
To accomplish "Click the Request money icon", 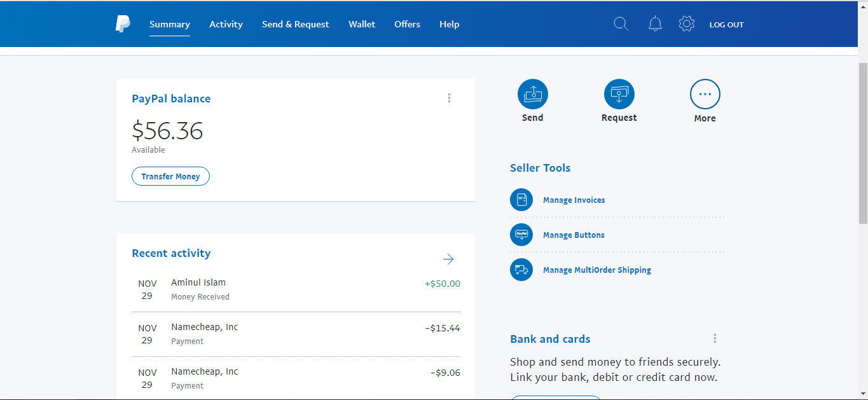I will point(619,95).
